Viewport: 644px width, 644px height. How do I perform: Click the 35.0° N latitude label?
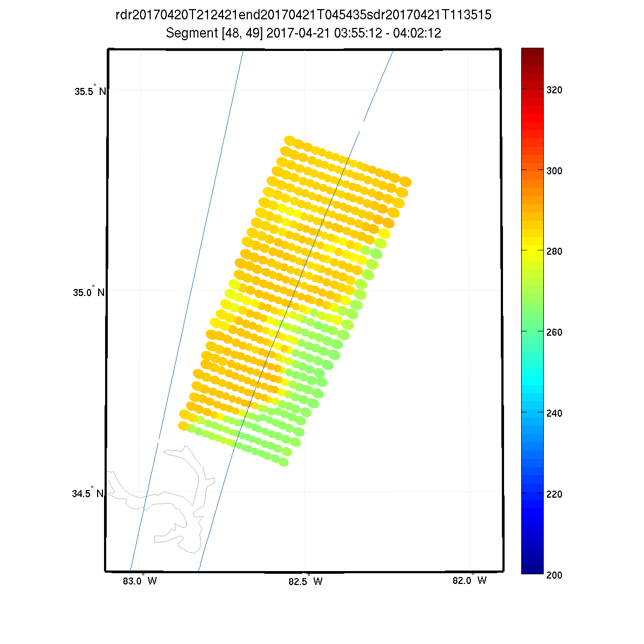click(x=88, y=292)
